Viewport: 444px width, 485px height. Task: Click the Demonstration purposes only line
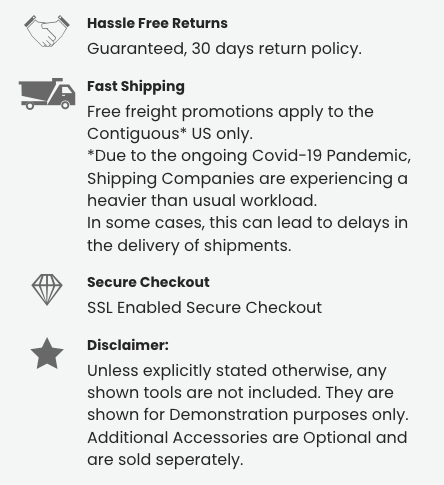[x=248, y=415]
